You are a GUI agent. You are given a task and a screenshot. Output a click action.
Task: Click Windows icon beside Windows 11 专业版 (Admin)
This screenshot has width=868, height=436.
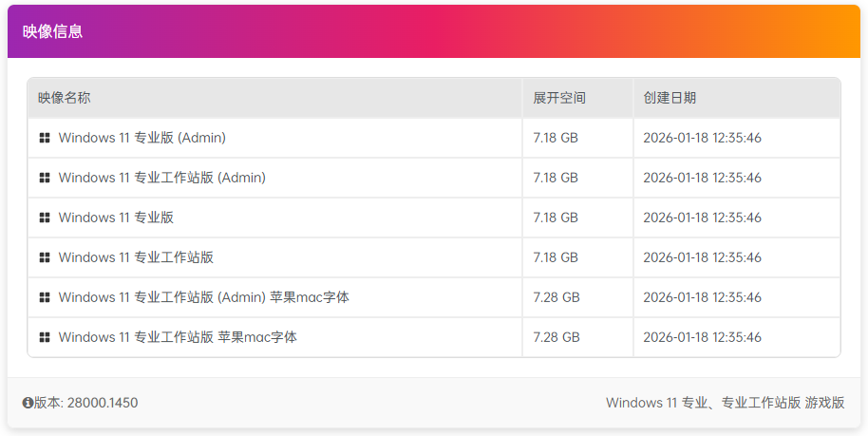pos(45,138)
